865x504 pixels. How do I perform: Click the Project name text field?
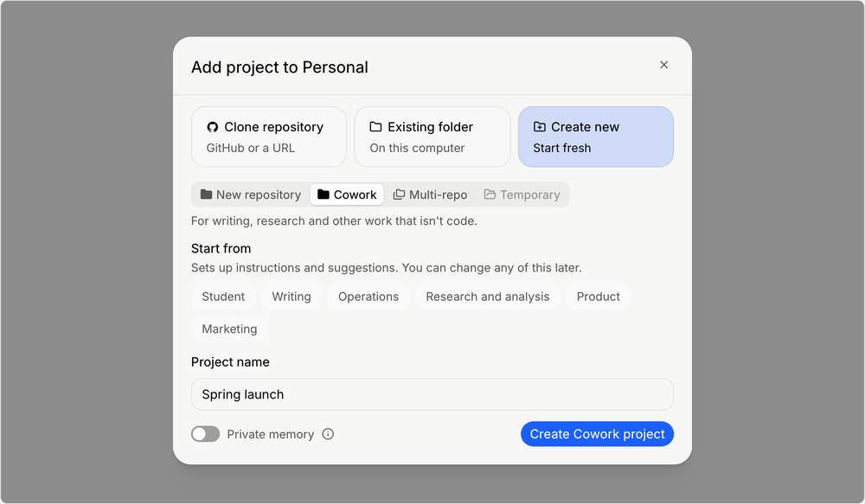click(x=432, y=394)
